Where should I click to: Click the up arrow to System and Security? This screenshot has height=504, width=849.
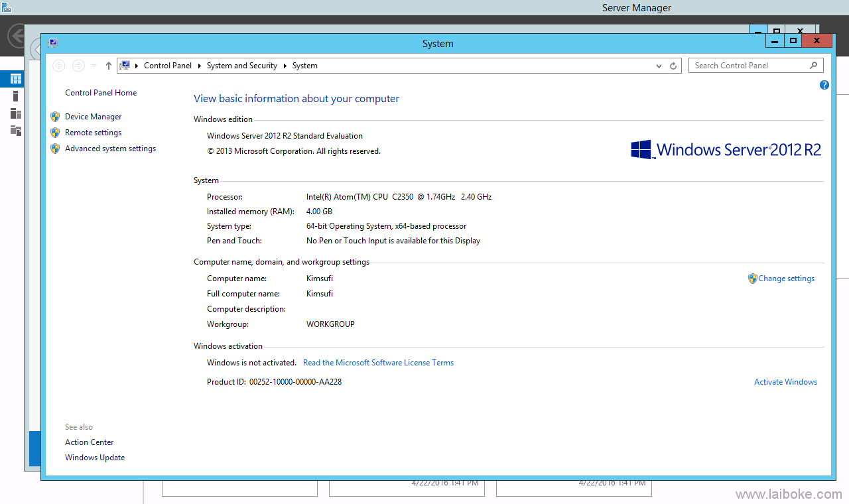(109, 66)
